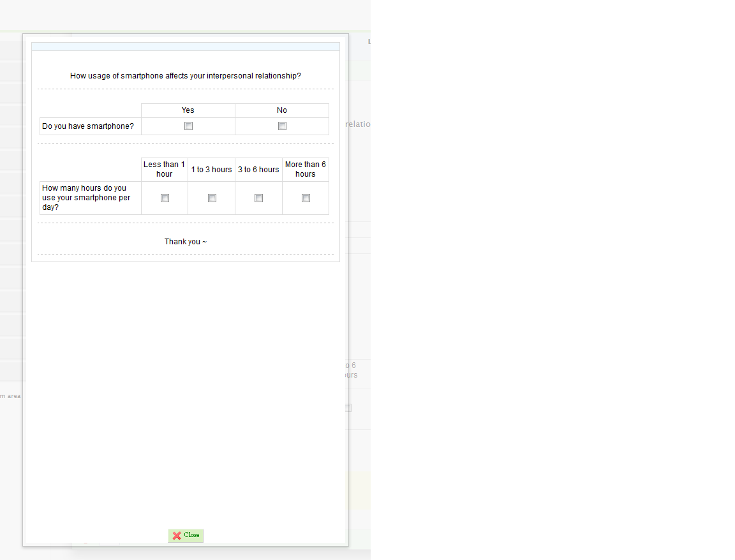Screen dimensions: 735x560
Task: Tick the No checkbox for smartphone ownership
Action: (x=282, y=126)
